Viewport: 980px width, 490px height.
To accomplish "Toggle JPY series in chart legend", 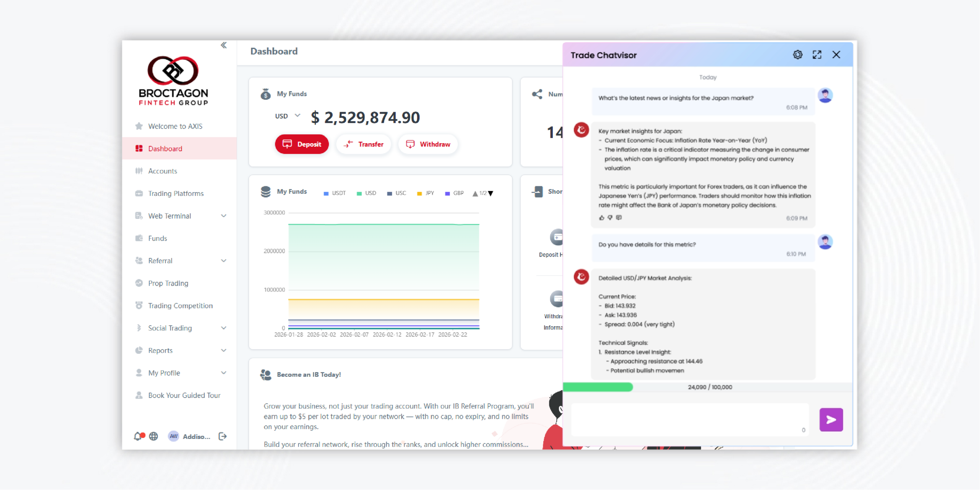I will click(426, 193).
